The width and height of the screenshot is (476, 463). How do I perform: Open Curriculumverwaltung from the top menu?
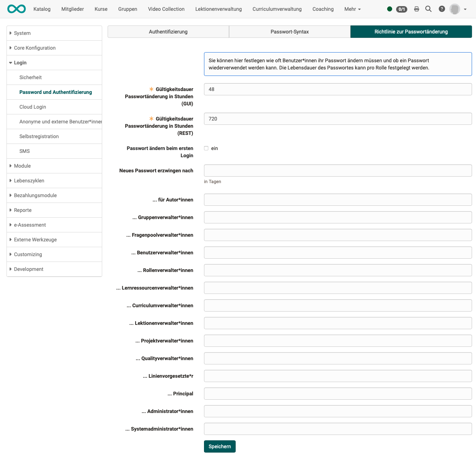(x=277, y=9)
